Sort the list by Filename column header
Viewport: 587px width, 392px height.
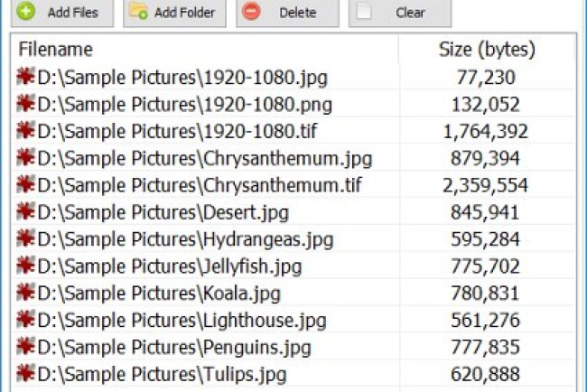[55, 50]
